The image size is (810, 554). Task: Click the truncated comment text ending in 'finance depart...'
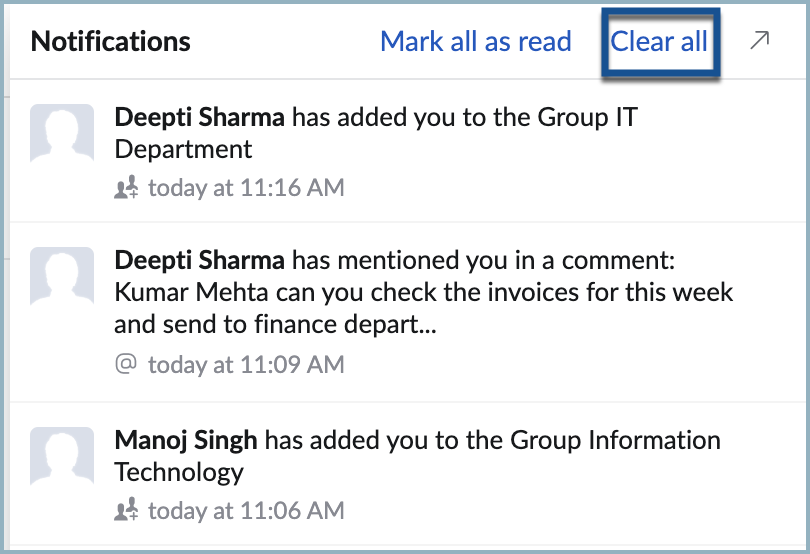pyautogui.click(x=424, y=309)
